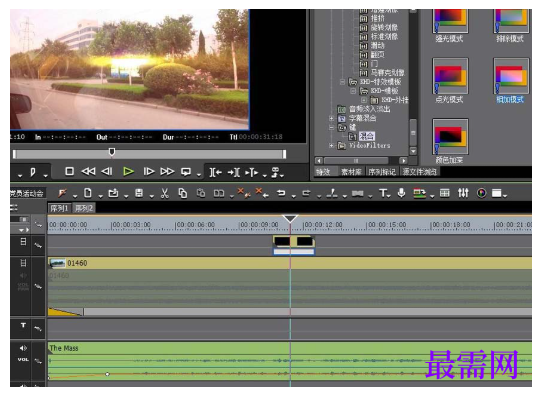This screenshot has width=537, height=396.
Task: Click the Set In point icon
Action: click(215, 172)
